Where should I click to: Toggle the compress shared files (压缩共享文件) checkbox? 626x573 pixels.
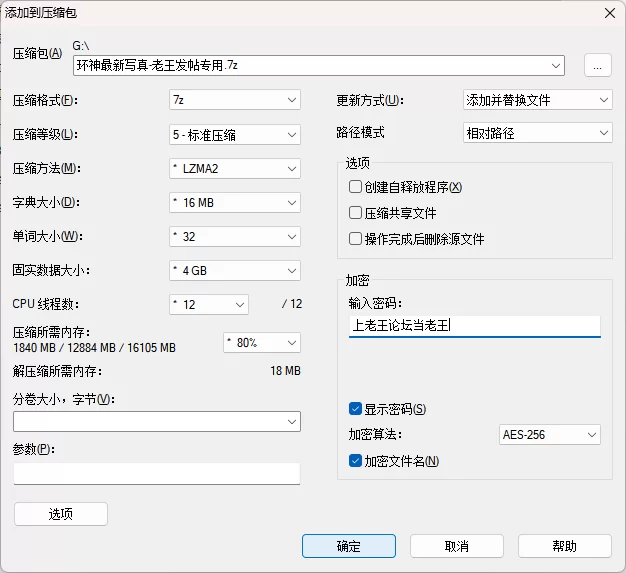(355, 213)
